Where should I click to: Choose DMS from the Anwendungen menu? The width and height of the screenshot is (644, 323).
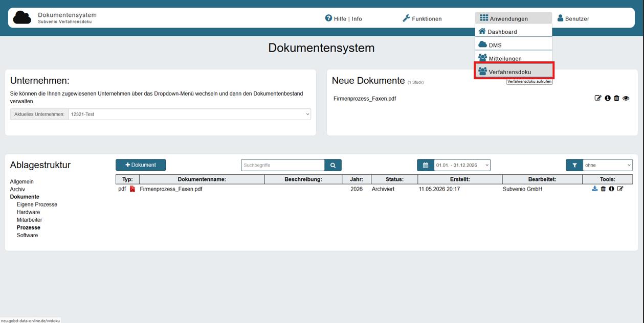[513, 45]
